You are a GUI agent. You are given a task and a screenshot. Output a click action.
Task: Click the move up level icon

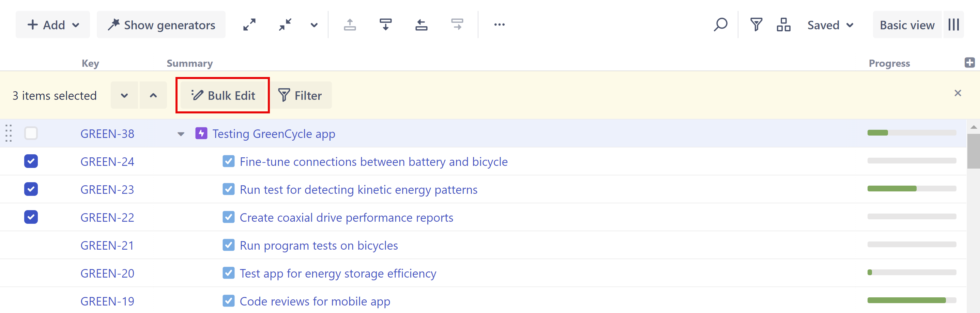tap(350, 25)
